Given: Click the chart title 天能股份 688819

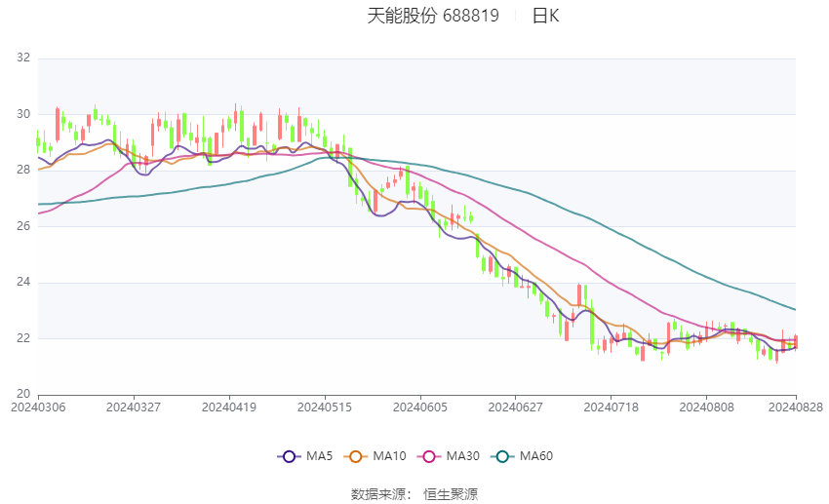Looking at the screenshot, I should [433, 16].
